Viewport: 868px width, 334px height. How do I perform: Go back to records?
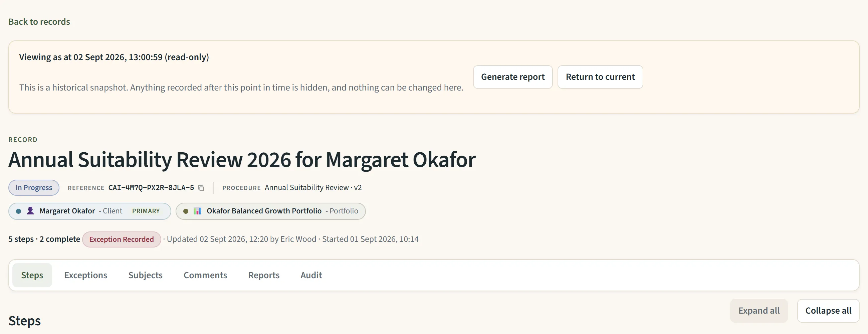click(39, 22)
